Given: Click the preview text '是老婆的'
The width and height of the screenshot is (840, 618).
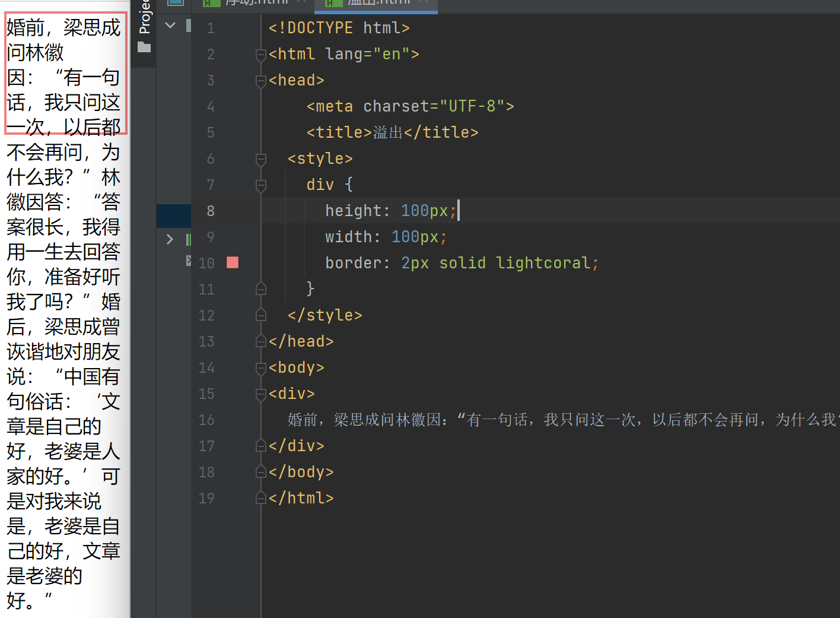Looking at the screenshot, I should 44,576.
